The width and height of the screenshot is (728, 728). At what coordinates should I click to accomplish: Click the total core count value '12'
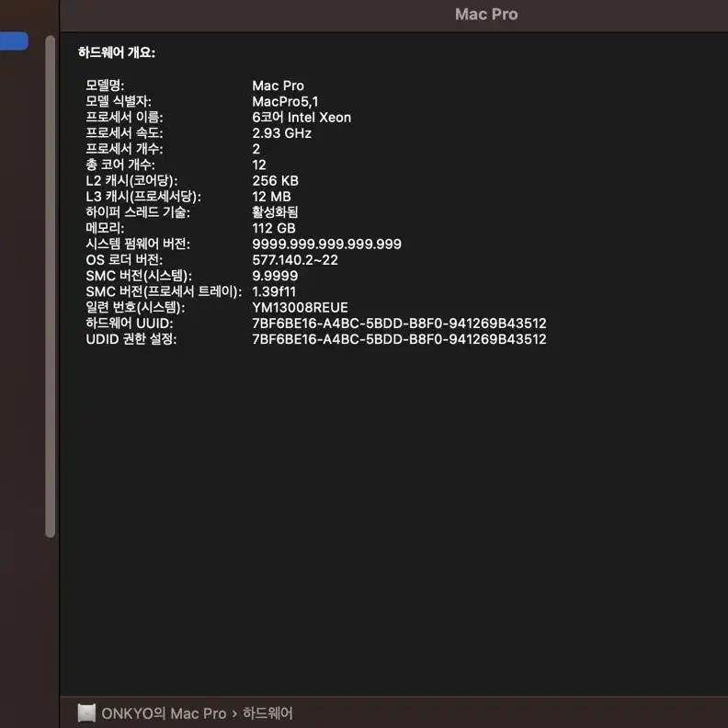click(x=259, y=165)
